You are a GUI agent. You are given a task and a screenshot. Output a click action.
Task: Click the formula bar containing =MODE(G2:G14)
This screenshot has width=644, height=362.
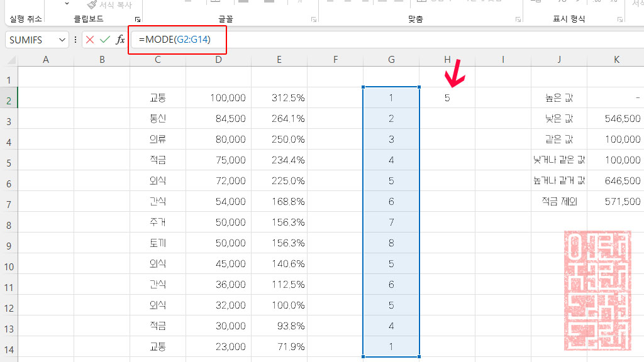pyautogui.click(x=177, y=39)
